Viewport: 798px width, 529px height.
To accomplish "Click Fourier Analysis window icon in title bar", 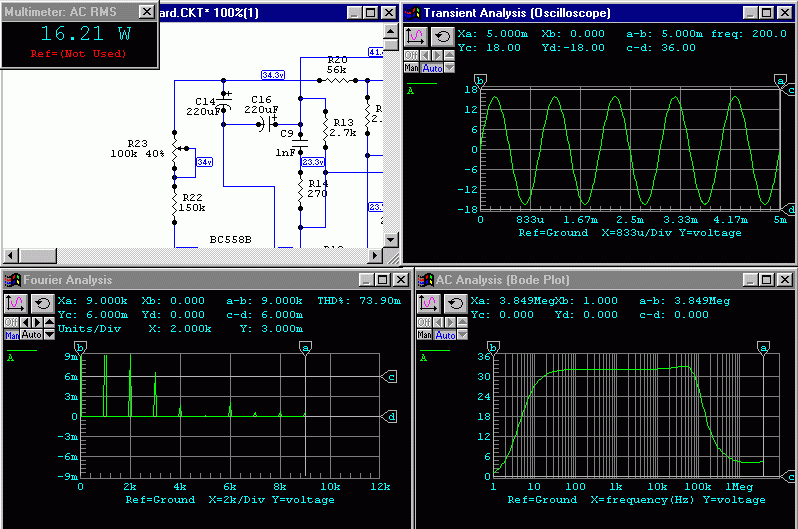I will pyautogui.click(x=13, y=280).
